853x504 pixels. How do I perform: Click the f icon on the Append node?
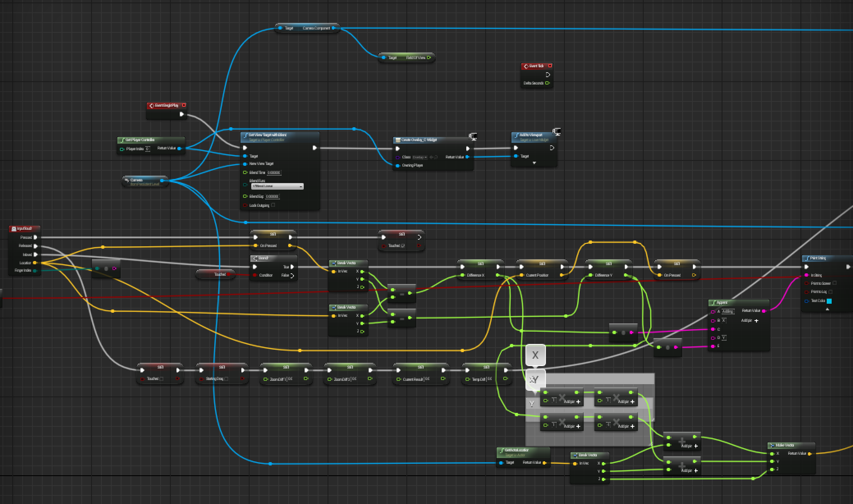pos(715,303)
